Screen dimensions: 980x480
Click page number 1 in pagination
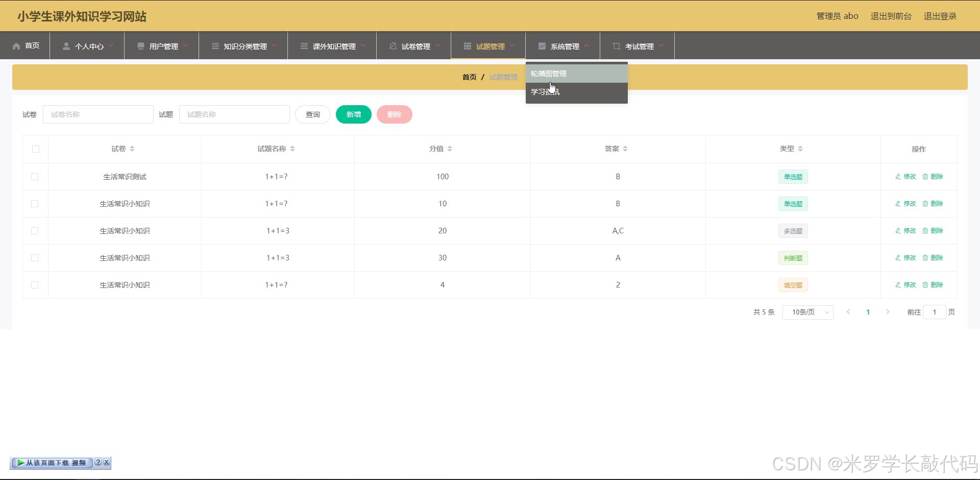point(868,312)
